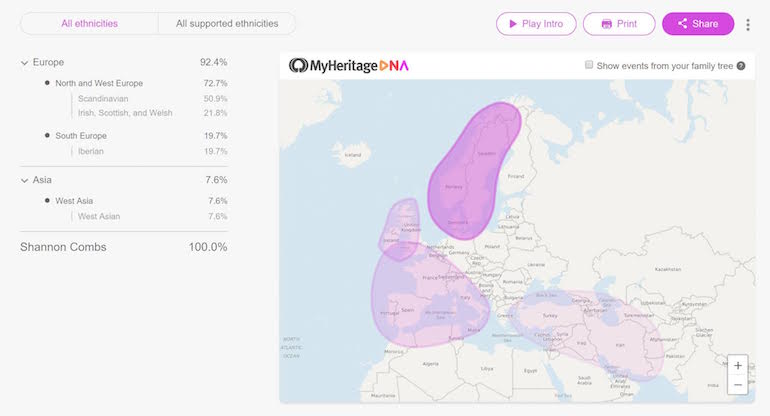
Task: Collapse the Asia ethnicity group
Action: [x=24, y=180]
